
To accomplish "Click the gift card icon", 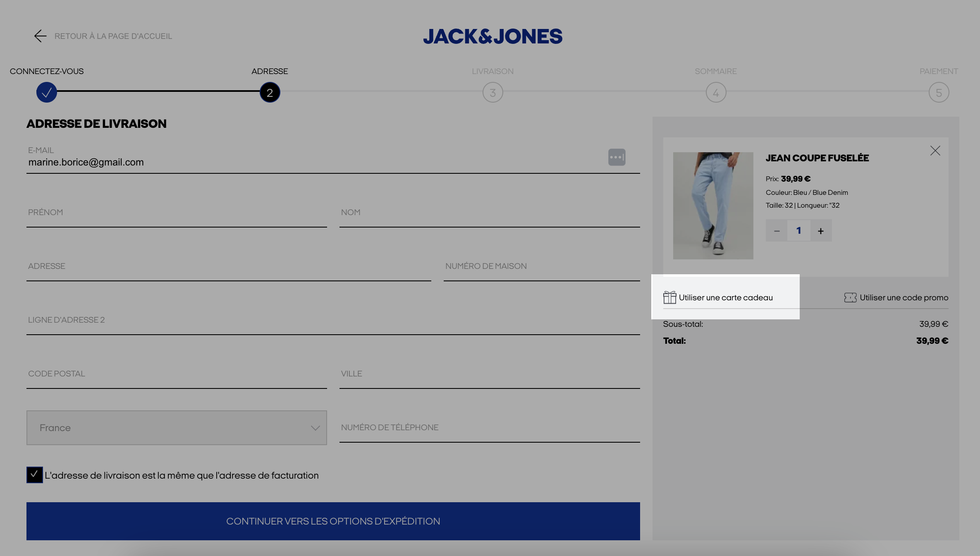I will [669, 297].
